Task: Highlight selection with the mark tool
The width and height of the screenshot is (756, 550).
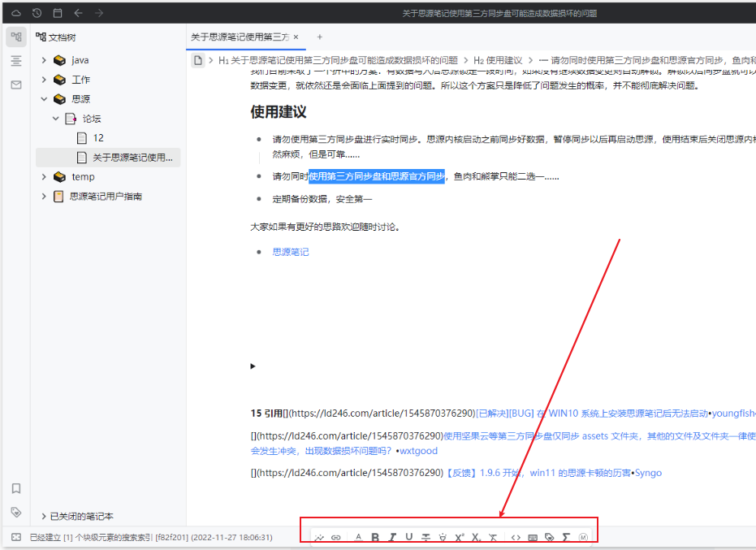Action: point(443,537)
